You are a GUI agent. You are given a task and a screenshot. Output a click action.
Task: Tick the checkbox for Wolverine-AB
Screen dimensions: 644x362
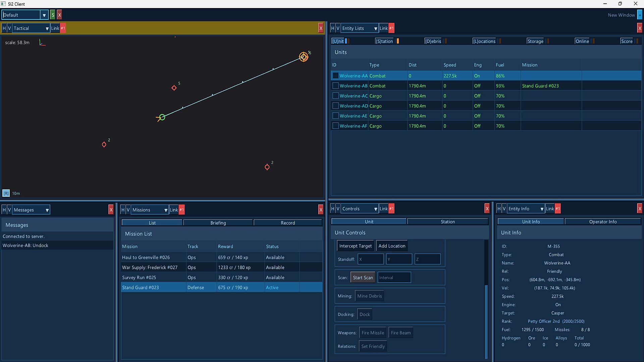click(x=335, y=86)
